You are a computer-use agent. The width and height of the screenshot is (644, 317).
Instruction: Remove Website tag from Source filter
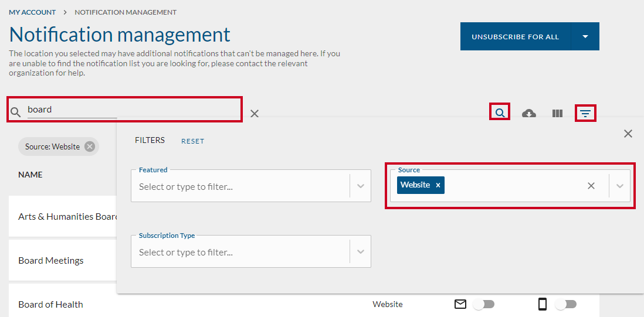click(438, 185)
